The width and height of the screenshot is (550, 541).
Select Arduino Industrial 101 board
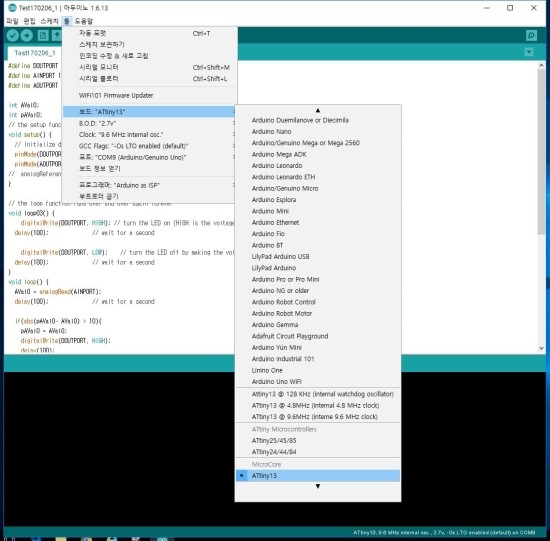coord(318,359)
